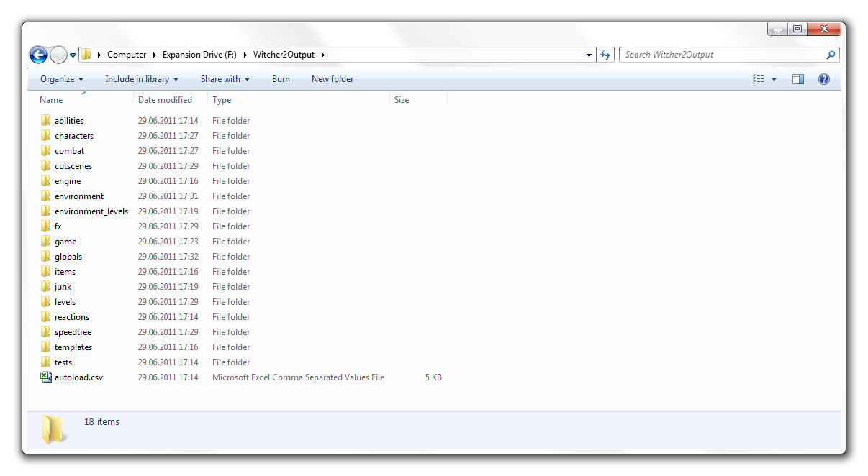The width and height of the screenshot is (868, 476).
Task: Expand arrow after Computer in breadcrumb
Action: [x=154, y=55]
